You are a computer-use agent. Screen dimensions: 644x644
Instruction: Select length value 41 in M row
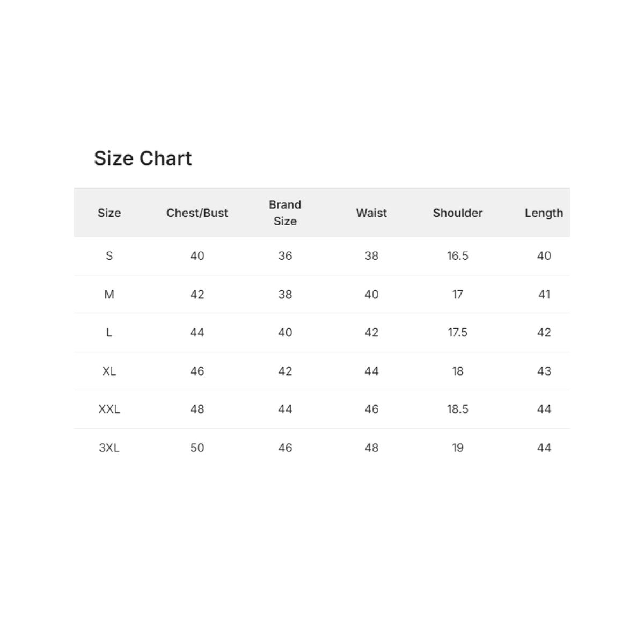click(x=544, y=295)
